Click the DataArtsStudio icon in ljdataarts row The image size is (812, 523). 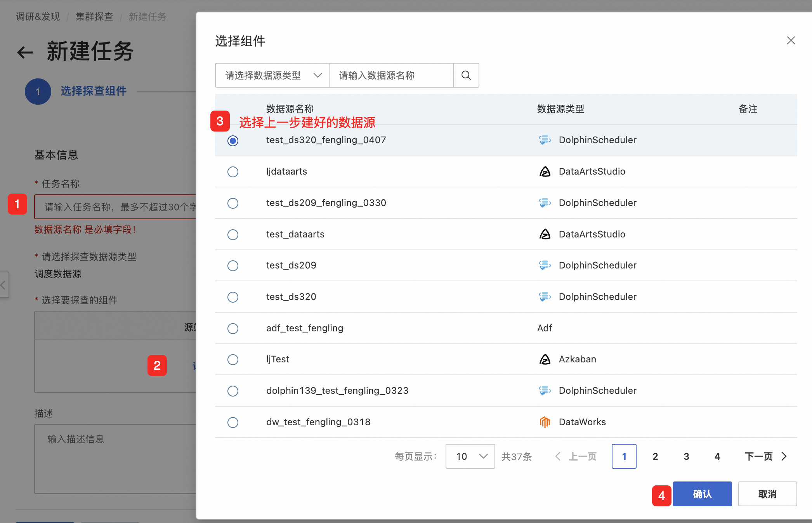pos(545,171)
